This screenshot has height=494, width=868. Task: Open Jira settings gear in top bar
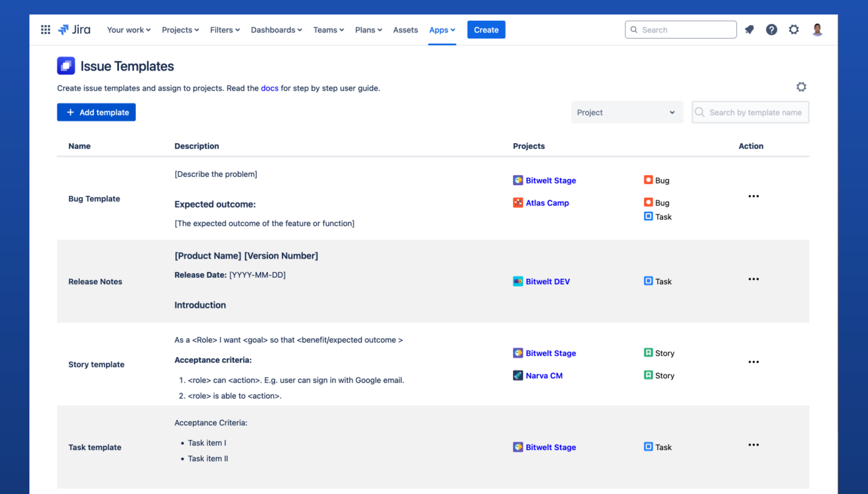(794, 30)
